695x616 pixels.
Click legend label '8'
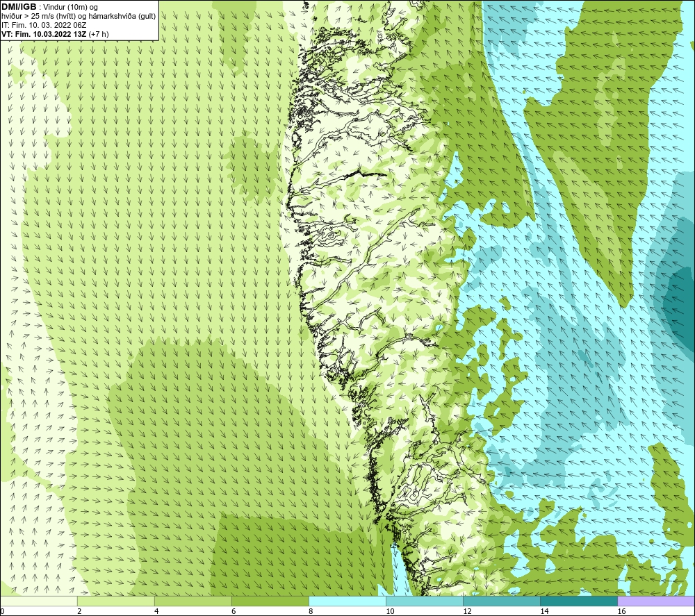tap(311, 611)
